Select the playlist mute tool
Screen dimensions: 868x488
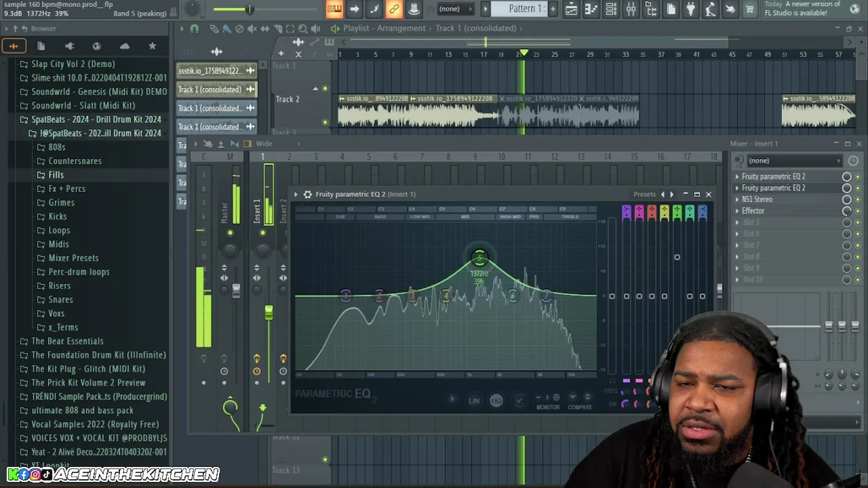(252, 28)
